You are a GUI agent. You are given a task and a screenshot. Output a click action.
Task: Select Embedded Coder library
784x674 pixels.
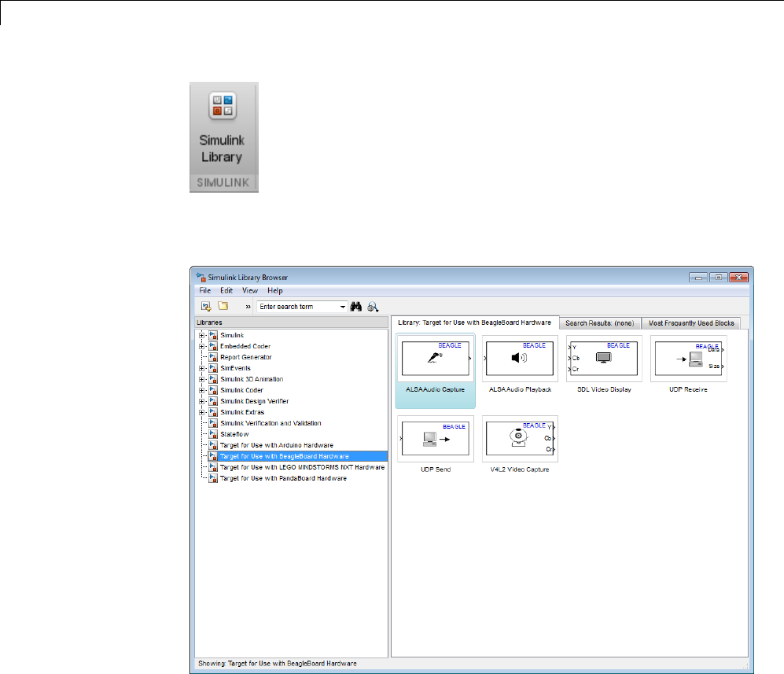pyautogui.click(x=245, y=346)
